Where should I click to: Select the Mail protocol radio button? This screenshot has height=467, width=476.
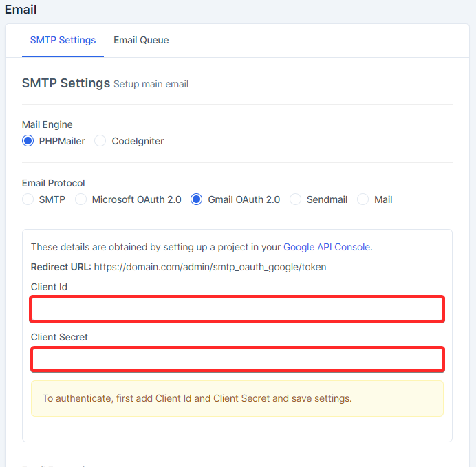point(363,199)
